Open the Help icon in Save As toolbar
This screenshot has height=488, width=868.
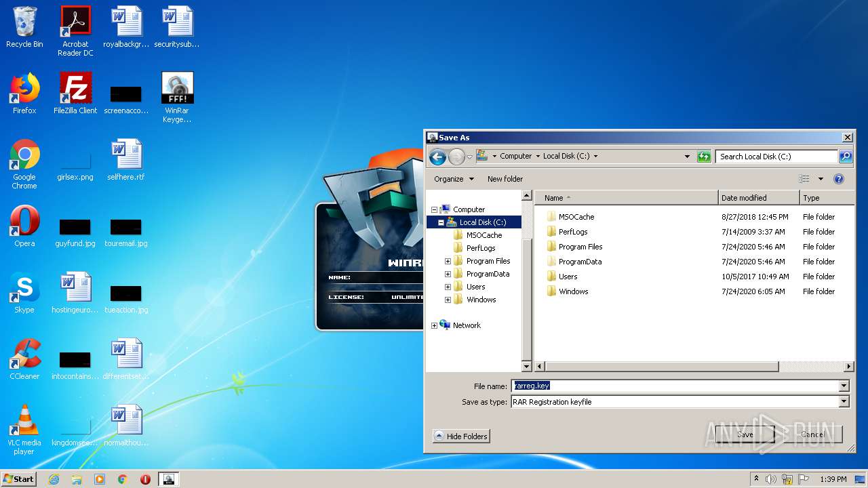(x=839, y=179)
